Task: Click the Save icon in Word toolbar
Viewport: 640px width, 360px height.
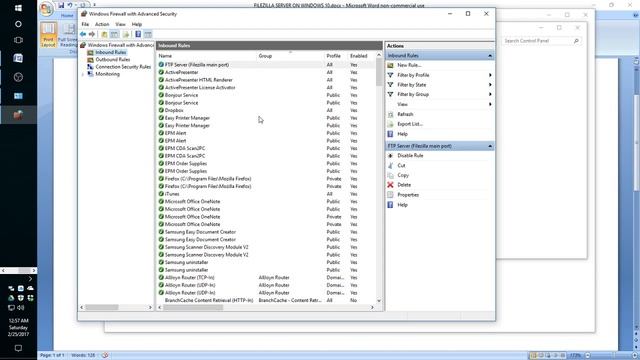Action: tap(61, 5)
